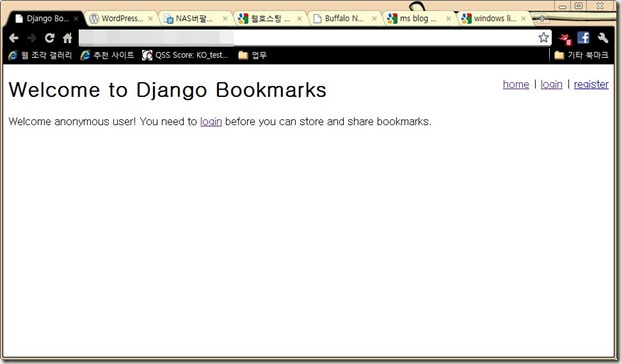Screen dimensions: 621x364
Task: Close the windows li... tab
Action: 523,19
